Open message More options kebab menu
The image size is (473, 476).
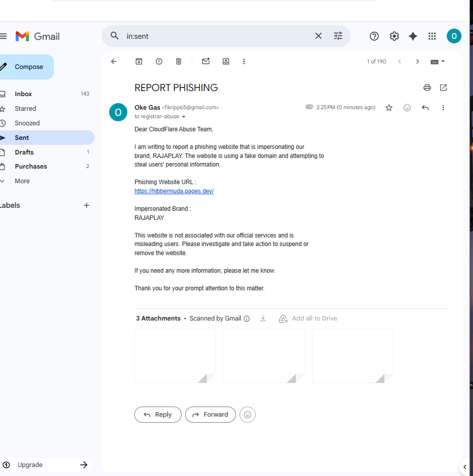[443, 108]
